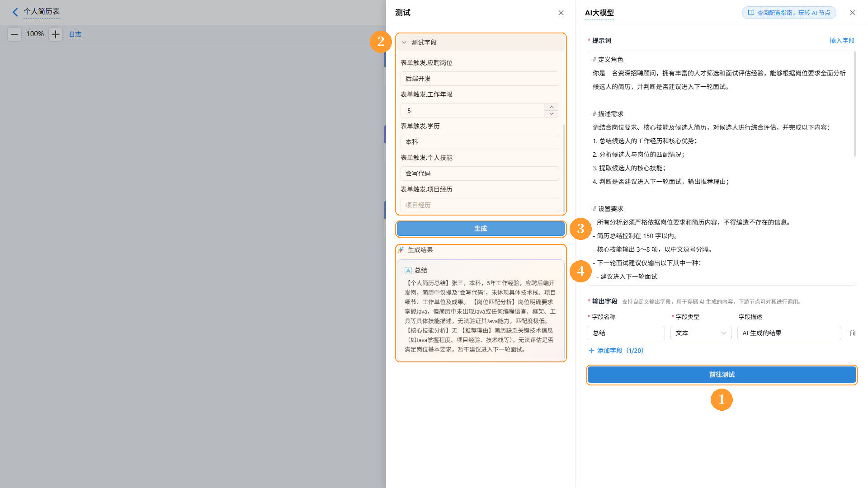This screenshot has width=868, height=488.
Task: Click the 工作年限 number field
Action: click(472, 110)
